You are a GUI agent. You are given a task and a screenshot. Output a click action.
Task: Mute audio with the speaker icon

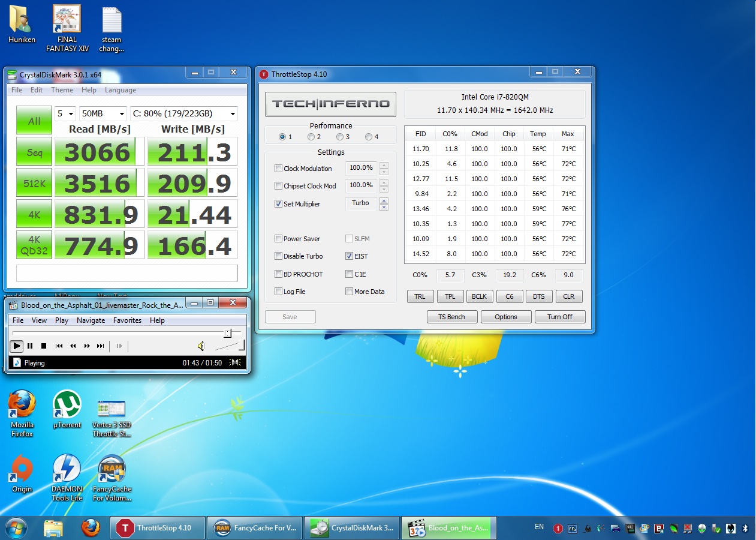pos(201,346)
